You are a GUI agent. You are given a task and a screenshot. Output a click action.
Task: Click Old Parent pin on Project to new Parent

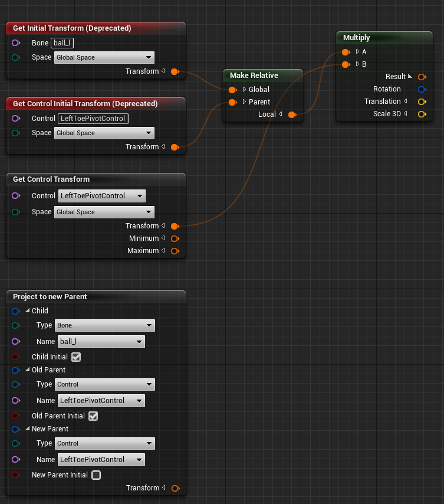coord(16,370)
